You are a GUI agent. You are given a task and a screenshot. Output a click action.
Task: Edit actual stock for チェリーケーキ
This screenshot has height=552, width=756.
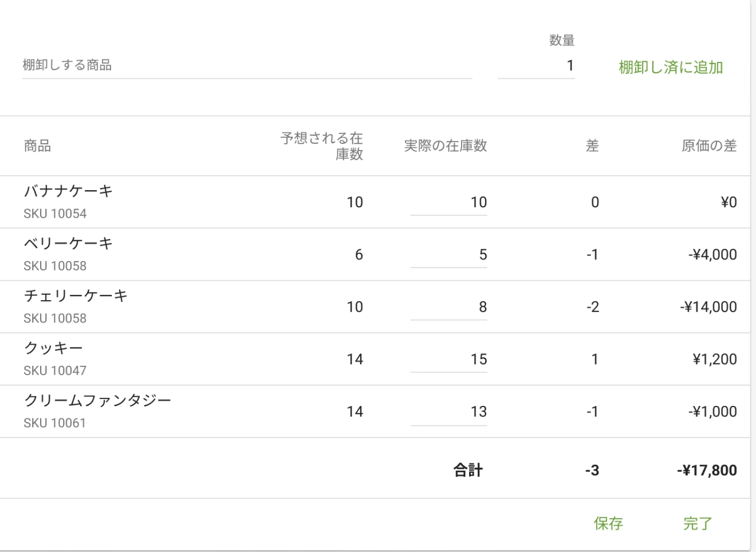pyautogui.click(x=448, y=307)
